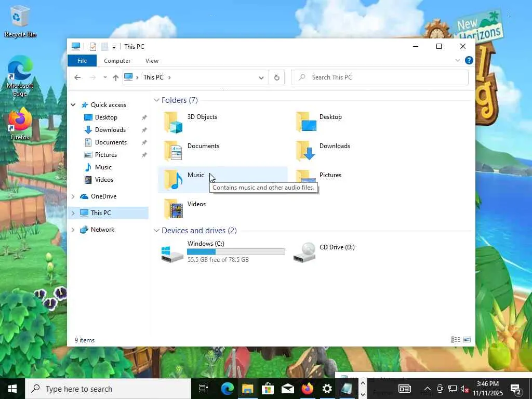The width and height of the screenshot is (532, 399).
Task: Collapse the Folders (7) group
Action: pyautogui.click(x=156, y=100)
